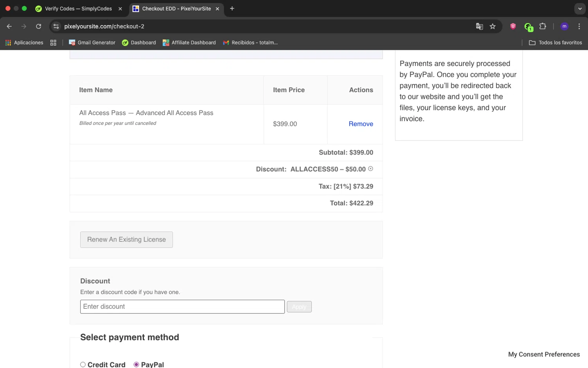Expand the tab search dropdown
588x368 pixels.
[x=580, y=9]
